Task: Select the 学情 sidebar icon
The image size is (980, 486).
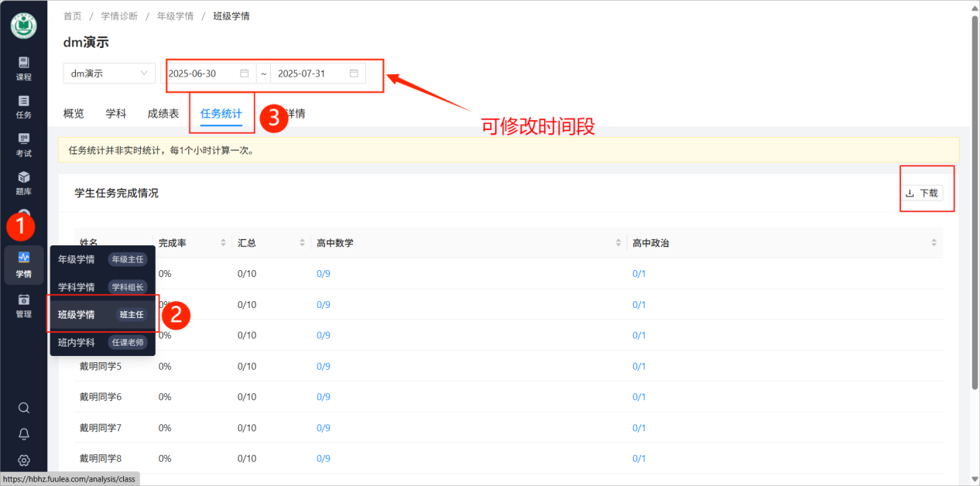Action: point(24,265)
